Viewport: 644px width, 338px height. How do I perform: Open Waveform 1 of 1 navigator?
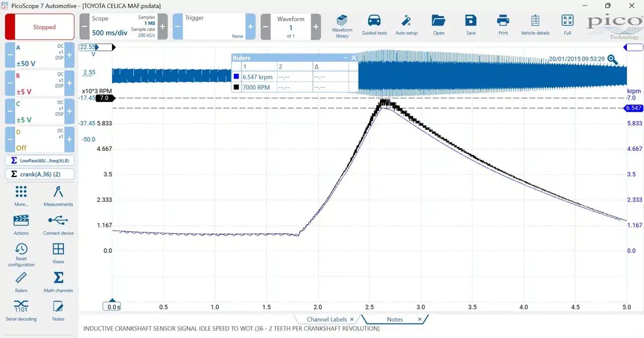pyautogui.click(x=291, y=27)
